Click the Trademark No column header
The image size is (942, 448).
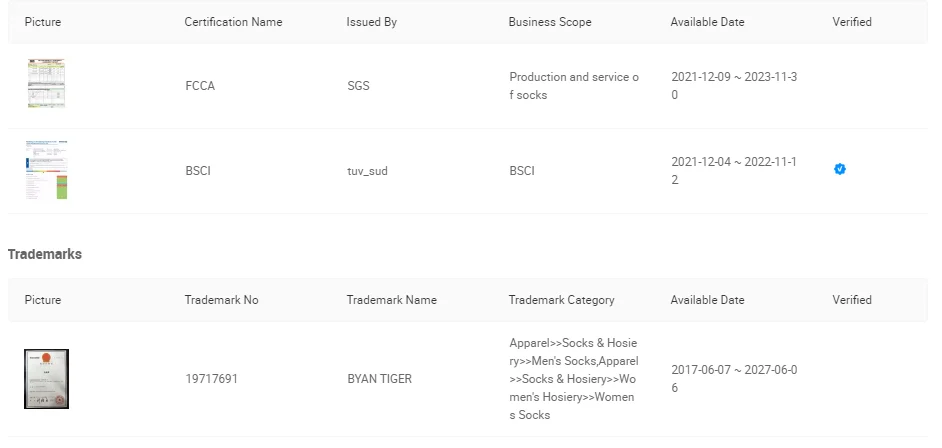tap(222, 300)
